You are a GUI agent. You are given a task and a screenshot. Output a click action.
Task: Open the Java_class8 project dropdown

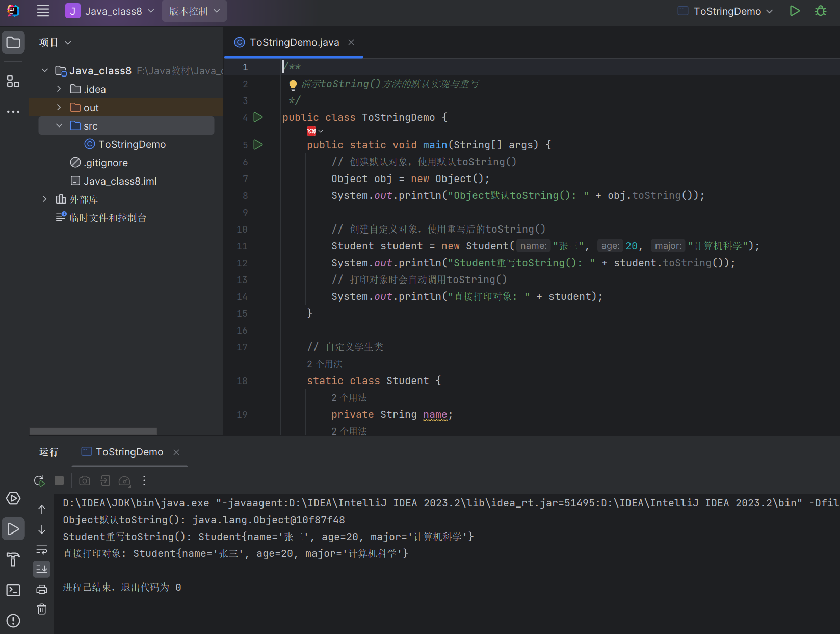pyautogui.click(x=110, y=11)
